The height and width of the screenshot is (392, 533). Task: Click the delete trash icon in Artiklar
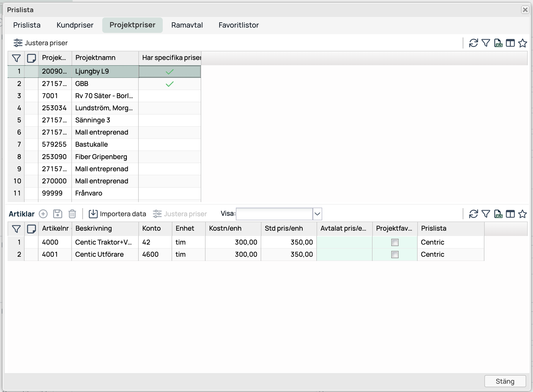(x=72, y=214)
